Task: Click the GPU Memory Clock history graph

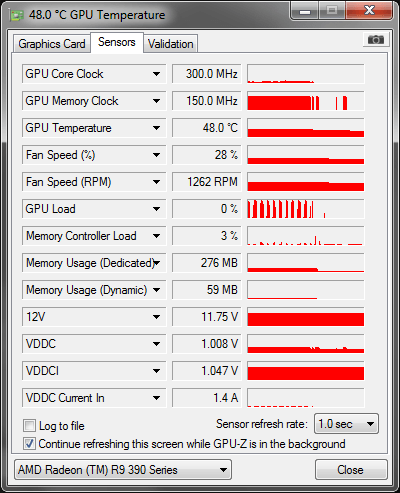Action: point(306,101)
